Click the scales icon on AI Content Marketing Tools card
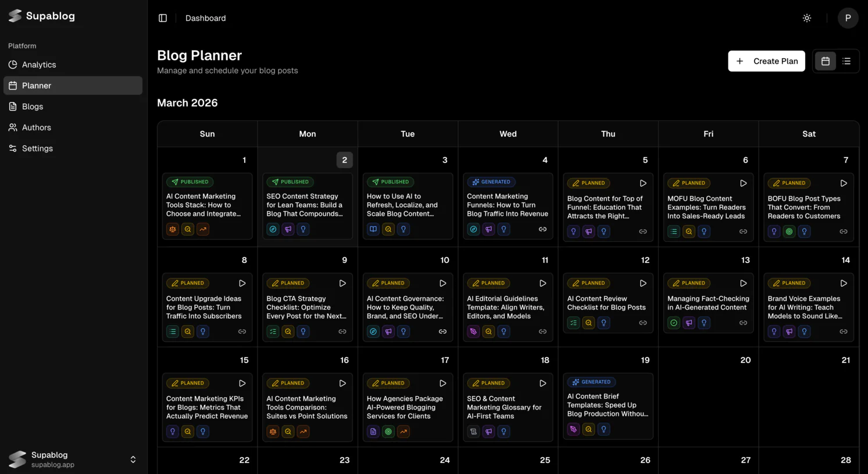Screen dimensions: 868x474 (273, 432)
